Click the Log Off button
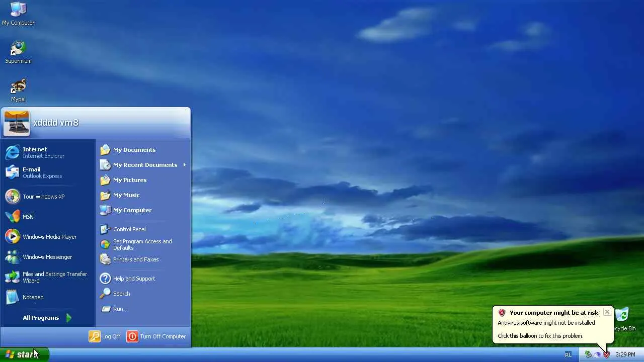Screen dimensions: 644x362 point(105,336)
